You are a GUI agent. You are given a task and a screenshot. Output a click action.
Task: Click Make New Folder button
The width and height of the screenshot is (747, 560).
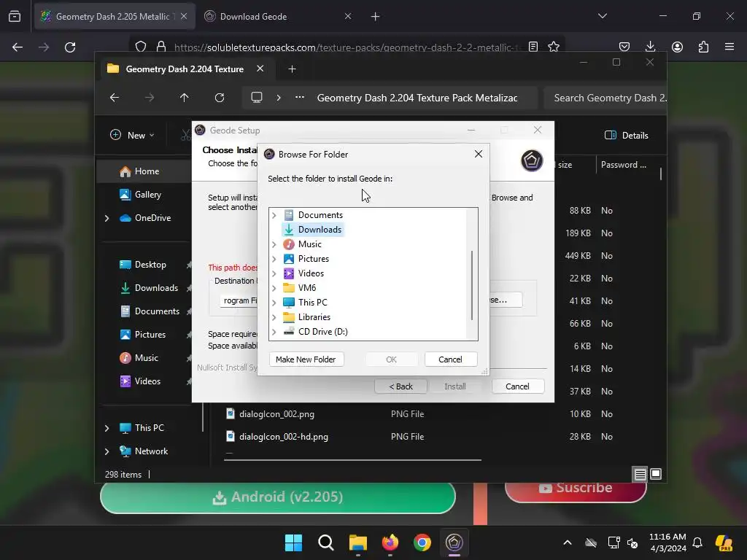(x=306, y=359)
